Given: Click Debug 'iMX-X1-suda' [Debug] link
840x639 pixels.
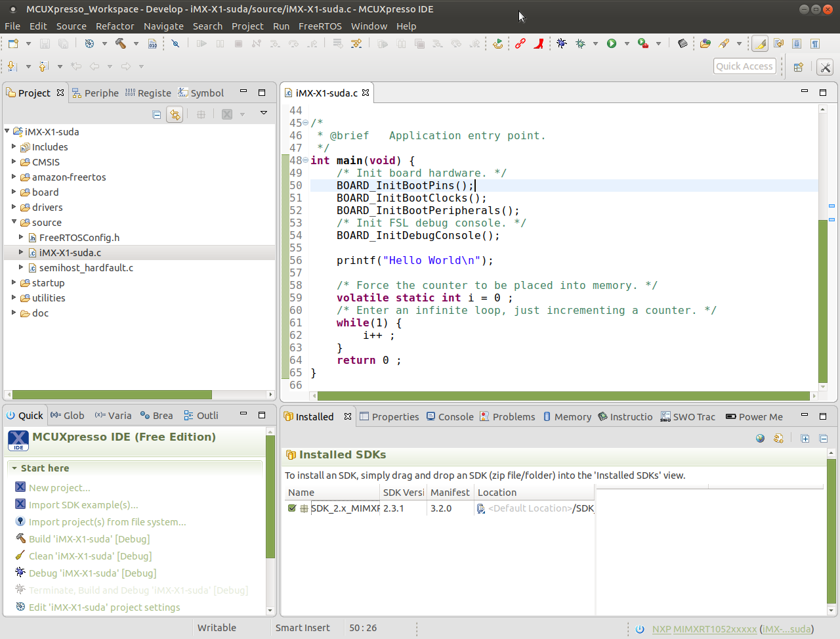Looking at the screenshot, I should [x=93, y=573].
